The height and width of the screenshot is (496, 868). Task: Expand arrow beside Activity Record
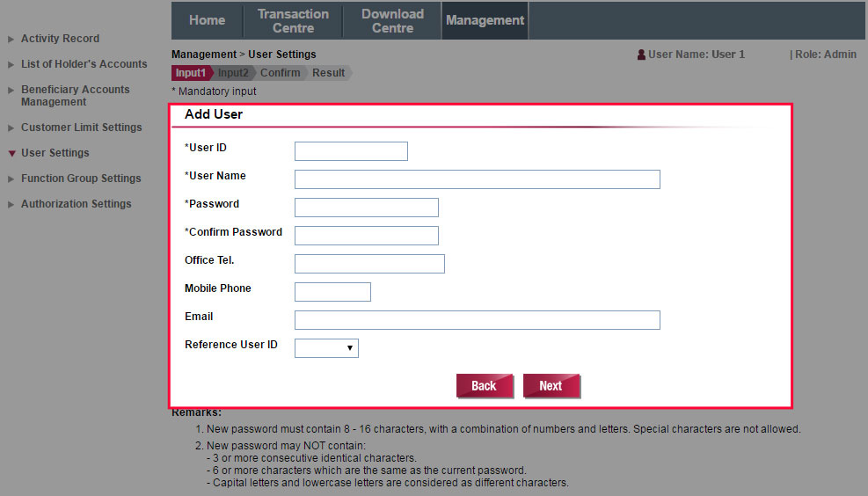click(11, 40)
